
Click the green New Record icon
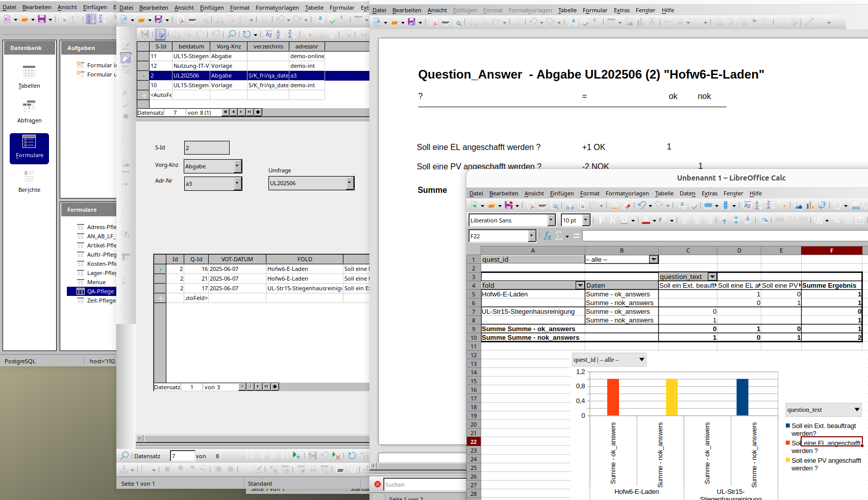(296, 456)
